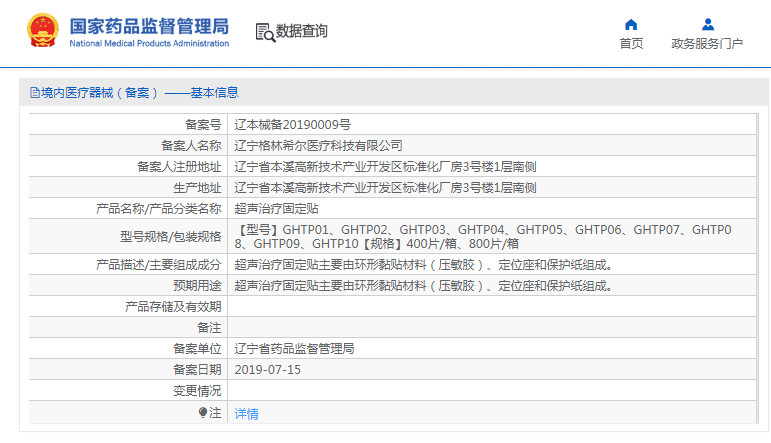The height and width of the screenshot is (443, 771).
Task: Click the national emblem logo
Action: 43,30
